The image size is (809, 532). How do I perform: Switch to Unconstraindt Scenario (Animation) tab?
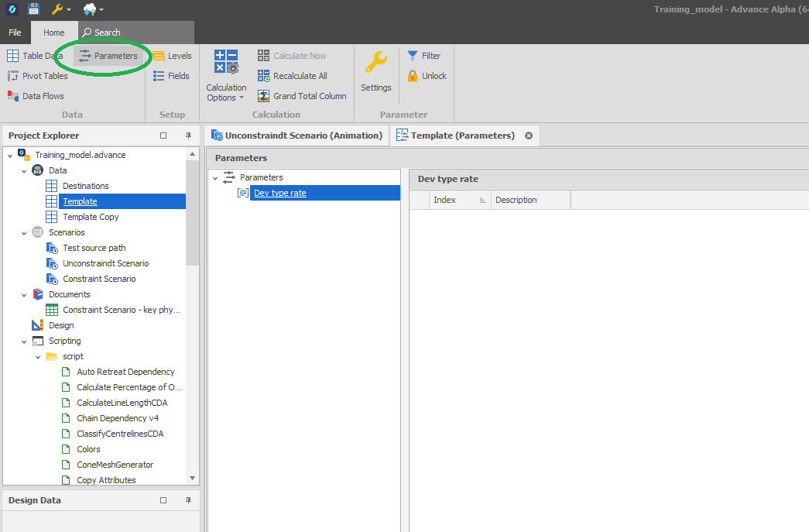297,136
